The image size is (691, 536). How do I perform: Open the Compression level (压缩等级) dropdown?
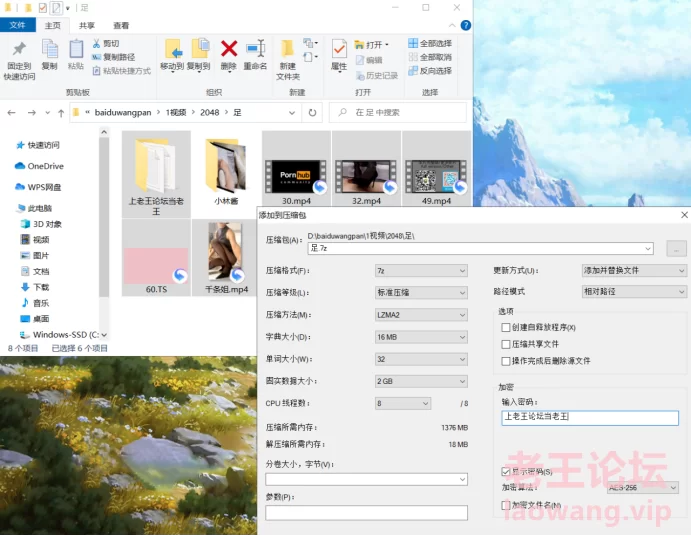click(421, 293)
